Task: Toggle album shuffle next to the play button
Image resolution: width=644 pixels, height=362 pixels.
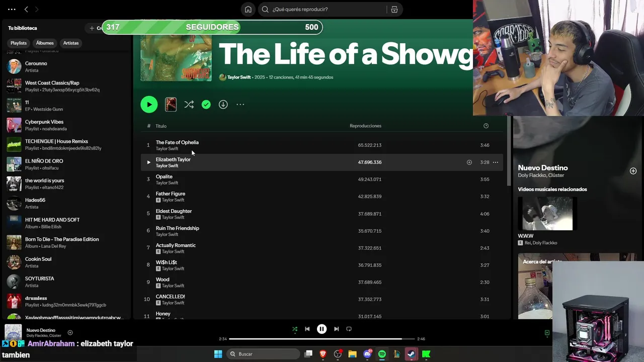Action: pos(189,105)
